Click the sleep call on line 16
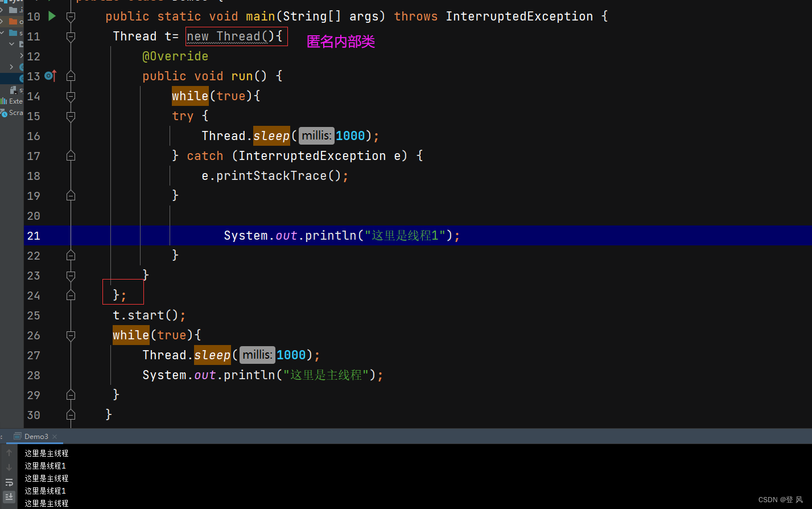 coord(271,136)
